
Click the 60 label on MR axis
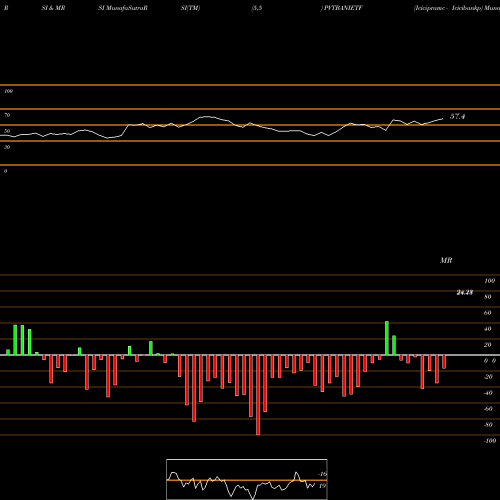pos(488,313)
